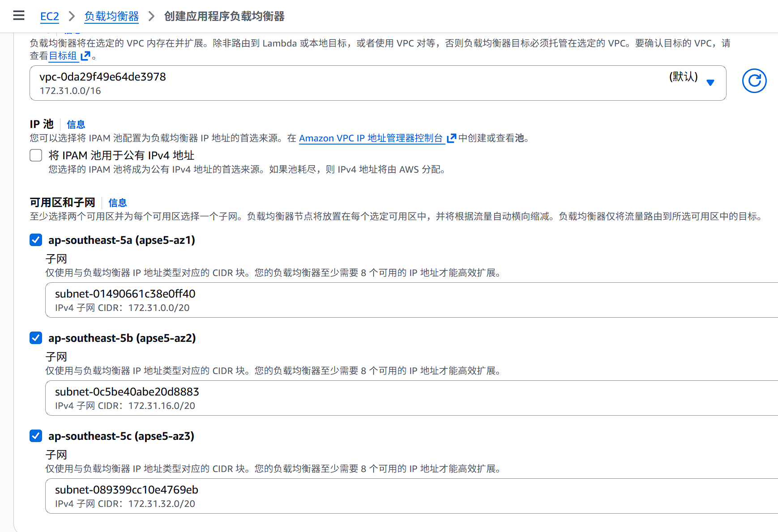Viewport: 778px width, 532px height.
Task: Click external link icon beside IPAM console link
Action: pyautogui.click(x=451, y=138)
